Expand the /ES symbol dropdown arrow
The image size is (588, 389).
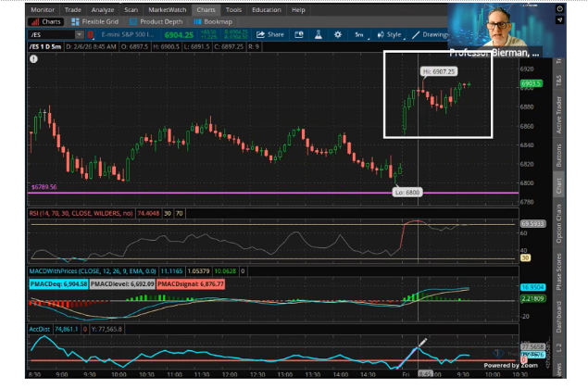pos(80,34)
